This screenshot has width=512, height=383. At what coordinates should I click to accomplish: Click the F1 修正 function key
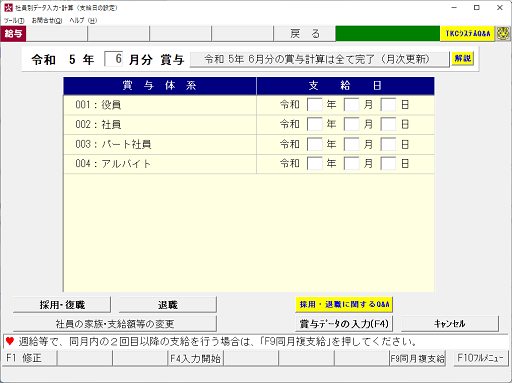pyautogui.click(x=29, y=358)
